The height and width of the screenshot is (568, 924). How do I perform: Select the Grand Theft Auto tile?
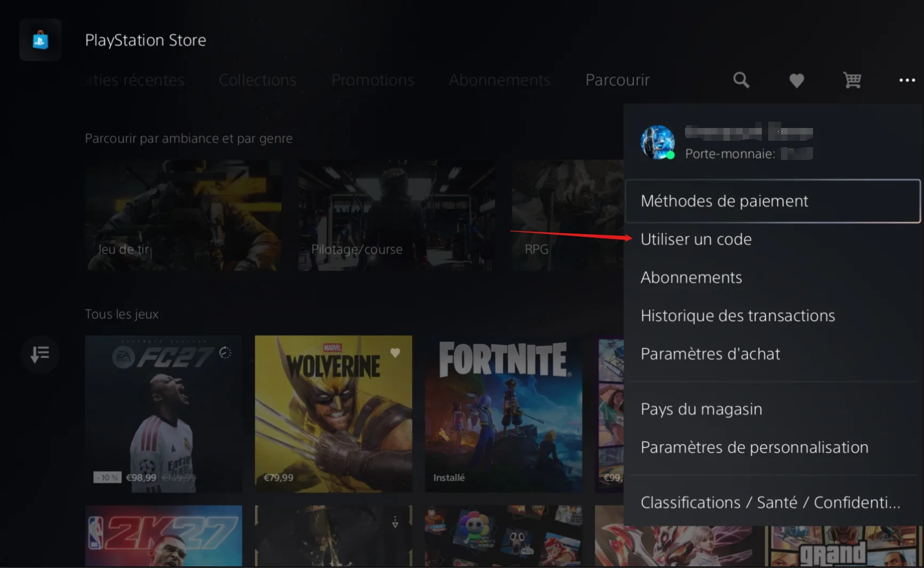pos(844,546)
